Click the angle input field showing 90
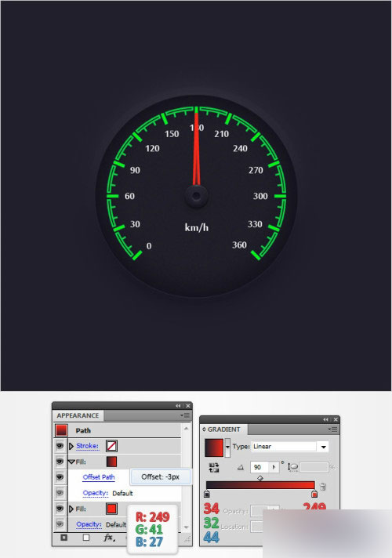 coord(260,467)
